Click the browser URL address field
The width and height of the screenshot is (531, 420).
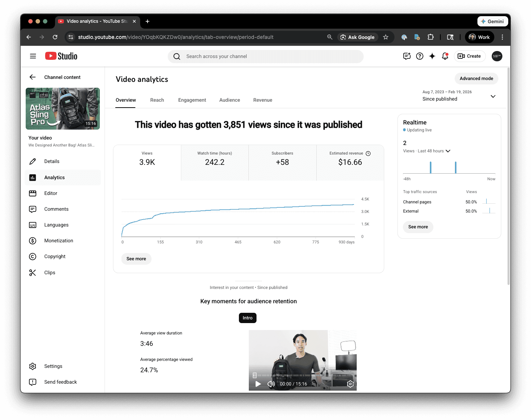point(175,37)
